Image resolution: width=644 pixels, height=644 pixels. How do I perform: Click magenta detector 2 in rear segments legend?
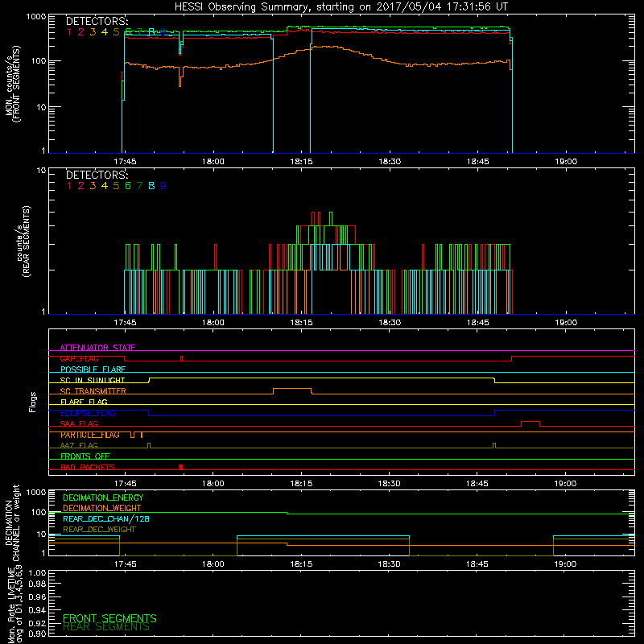click(x=81, y=186)
